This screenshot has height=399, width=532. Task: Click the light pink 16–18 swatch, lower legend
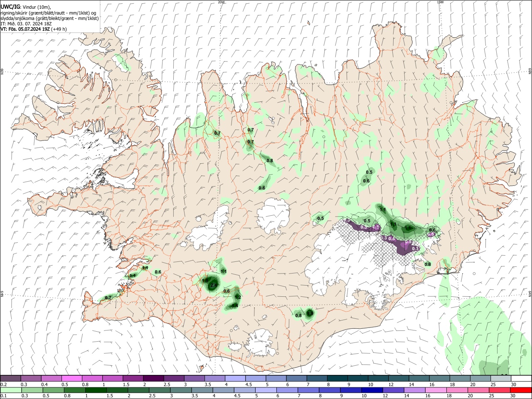click(436, 390)
